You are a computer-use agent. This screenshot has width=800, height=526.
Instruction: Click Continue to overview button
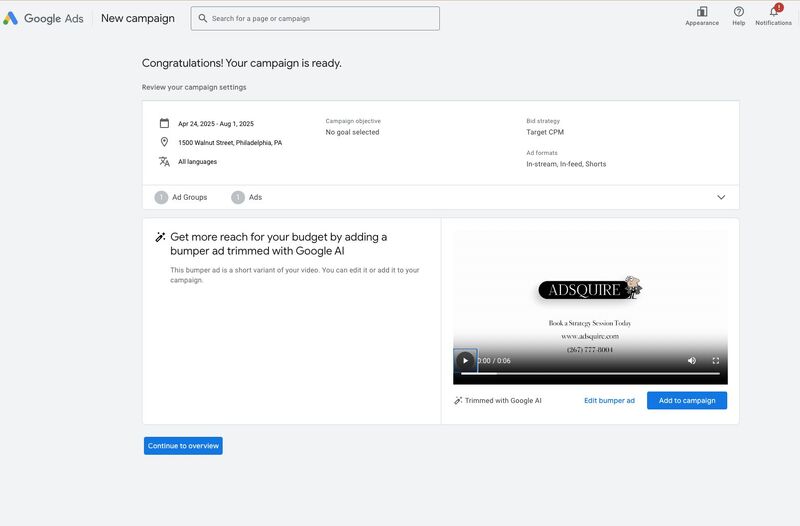pos(183,446)
